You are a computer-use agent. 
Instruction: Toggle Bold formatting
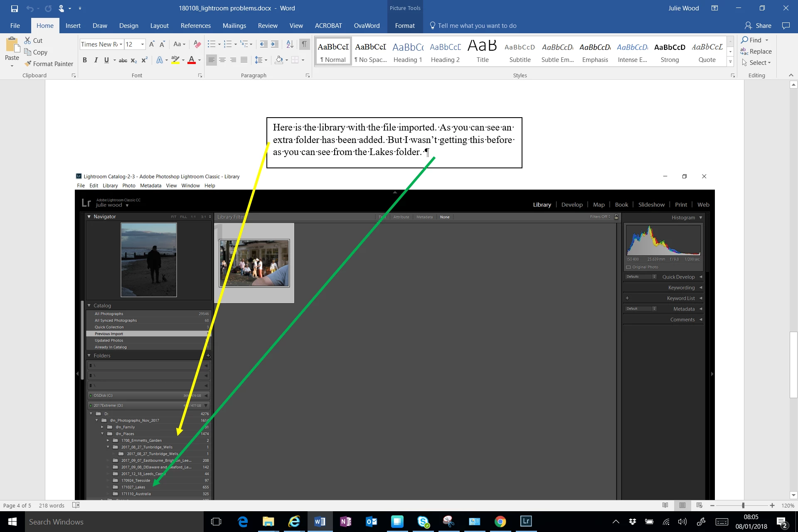tap(85, 60)
